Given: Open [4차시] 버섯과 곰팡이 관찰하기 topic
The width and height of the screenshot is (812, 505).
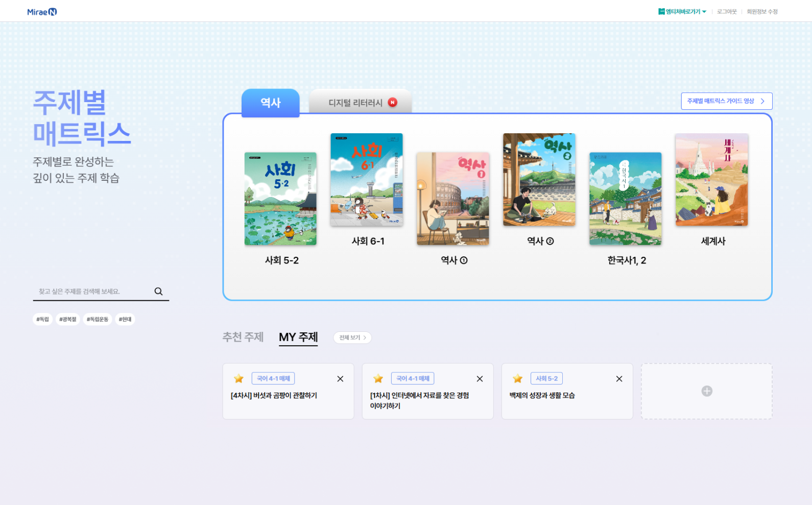Looking at the screenshot, I should click(274, 395).
